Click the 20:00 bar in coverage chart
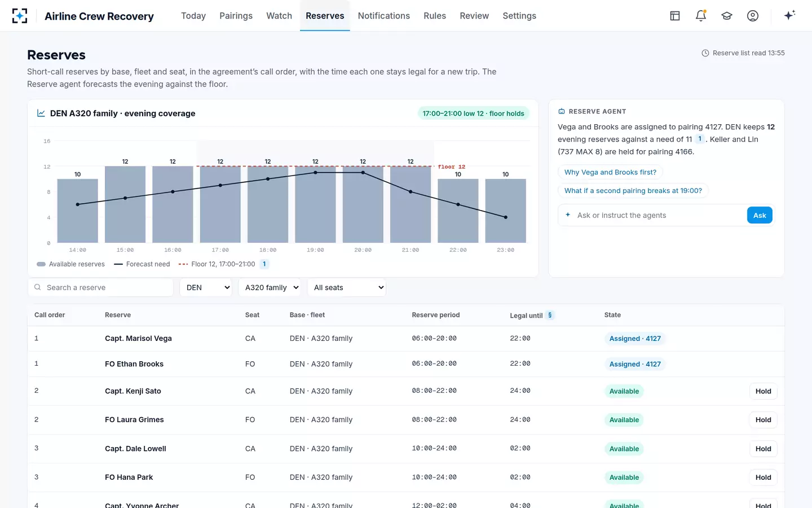 363,204
